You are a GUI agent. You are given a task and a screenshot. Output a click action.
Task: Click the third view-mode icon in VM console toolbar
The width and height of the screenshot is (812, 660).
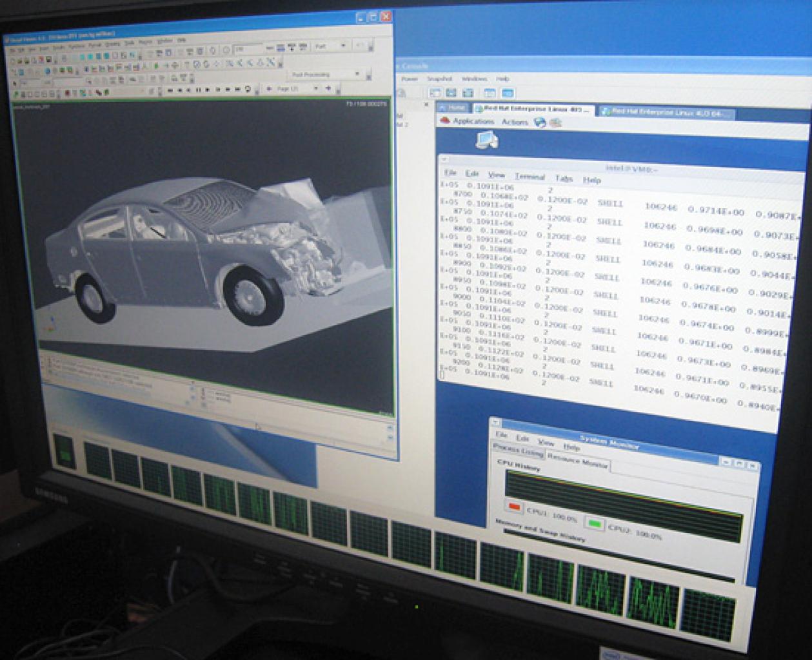point(468,93)
